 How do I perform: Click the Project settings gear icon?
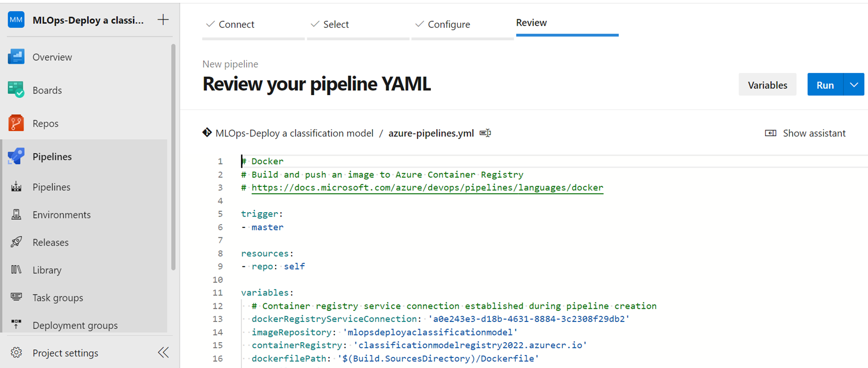tap(16, 353)
